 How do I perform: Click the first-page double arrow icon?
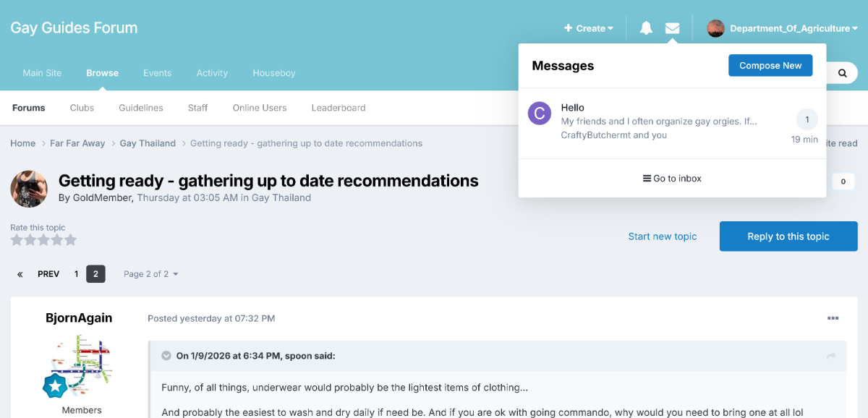[20, 274]
